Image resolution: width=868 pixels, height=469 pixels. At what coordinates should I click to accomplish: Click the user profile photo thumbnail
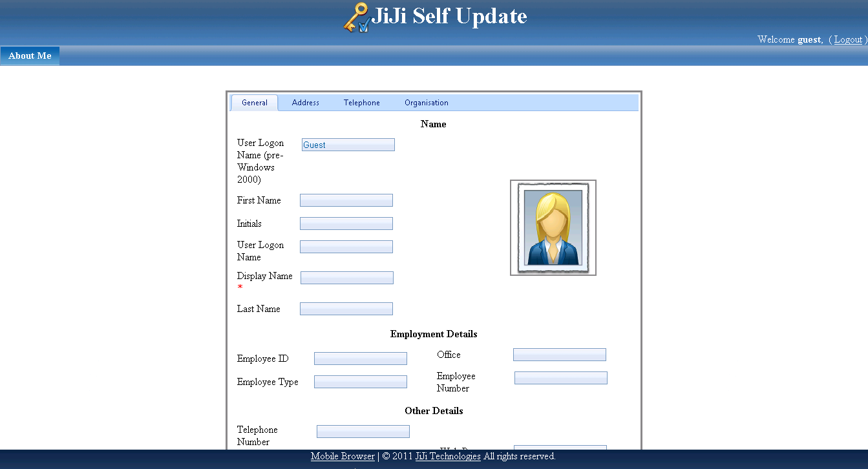(553, 227)
